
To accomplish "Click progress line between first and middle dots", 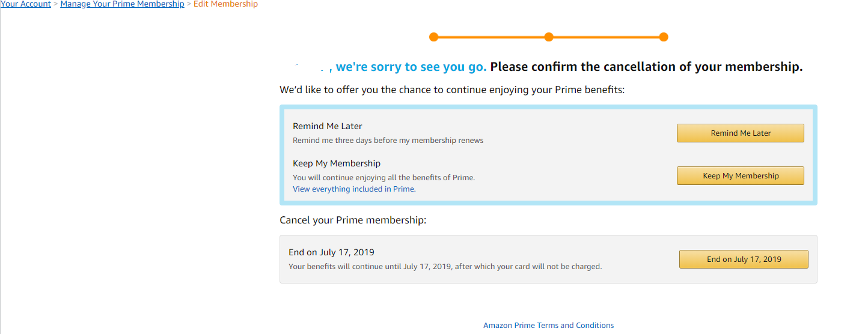I will pyautogui.click(x=491, y=37).
